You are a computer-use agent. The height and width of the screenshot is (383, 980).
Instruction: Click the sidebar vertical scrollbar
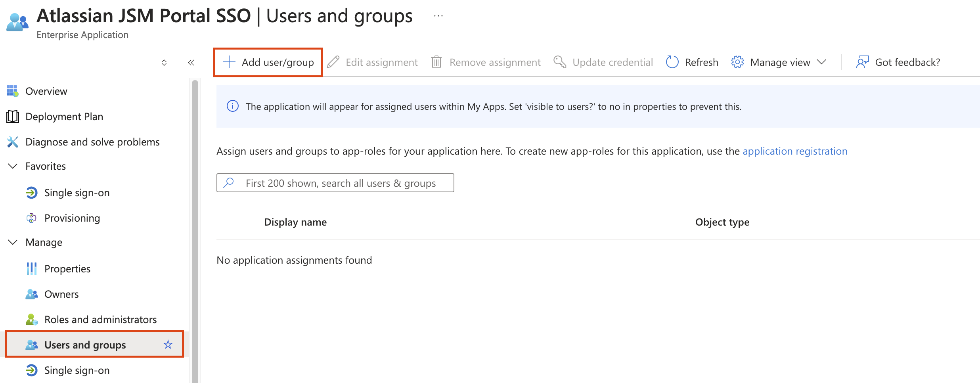195,231
